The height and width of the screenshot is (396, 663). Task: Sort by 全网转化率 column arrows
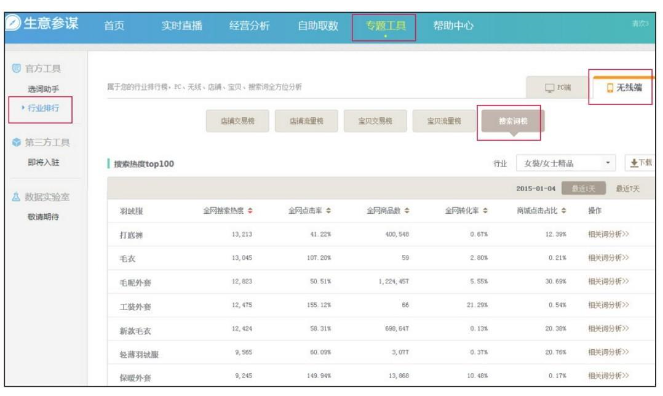click(485, 210)
